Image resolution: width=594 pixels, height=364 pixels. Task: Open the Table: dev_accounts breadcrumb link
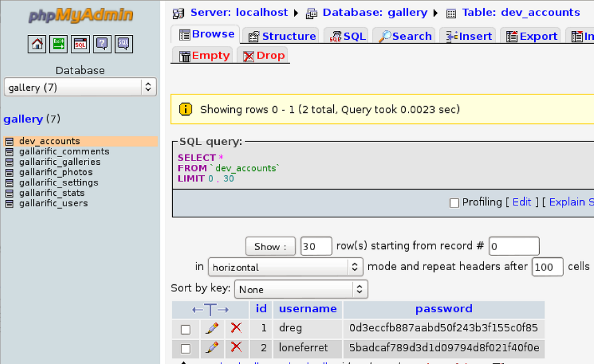521,13
